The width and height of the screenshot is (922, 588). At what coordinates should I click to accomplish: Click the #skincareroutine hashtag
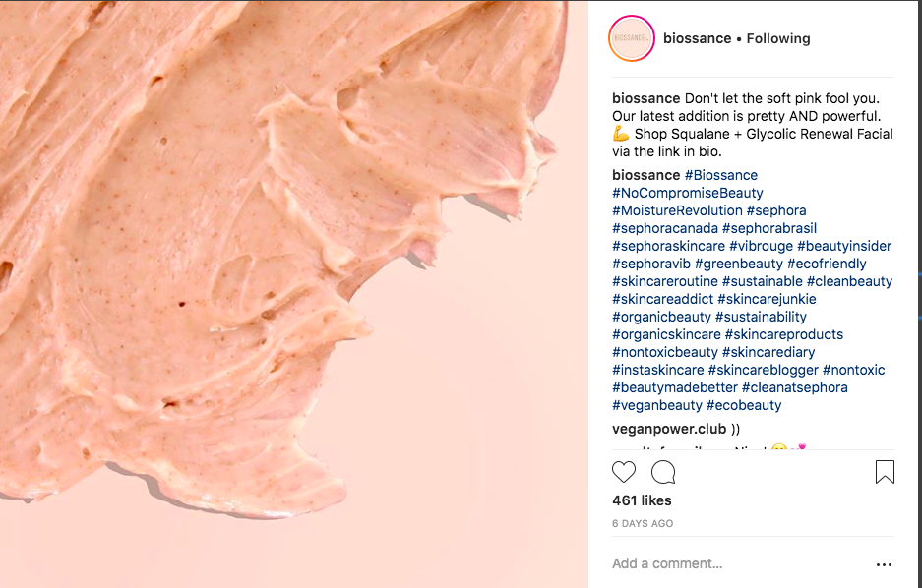pyautogui.click(x=665, y=281)
